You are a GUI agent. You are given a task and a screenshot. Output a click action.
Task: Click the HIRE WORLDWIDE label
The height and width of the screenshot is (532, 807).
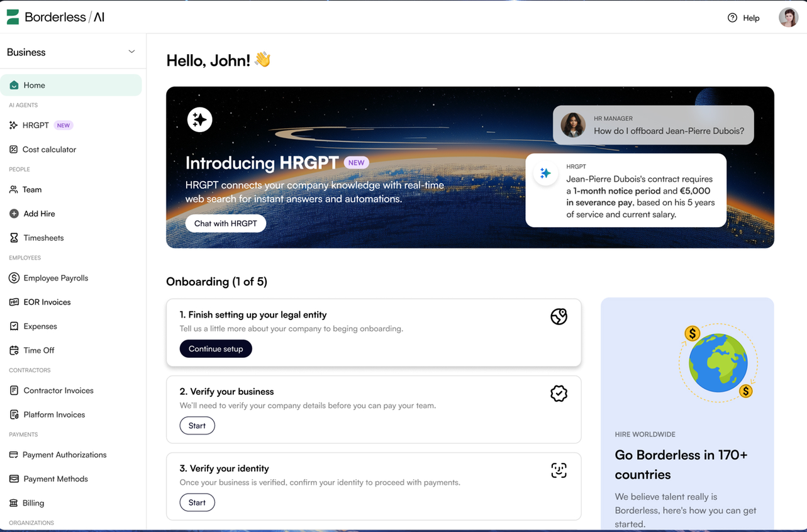pyautogui.click(x=645, y=435)
